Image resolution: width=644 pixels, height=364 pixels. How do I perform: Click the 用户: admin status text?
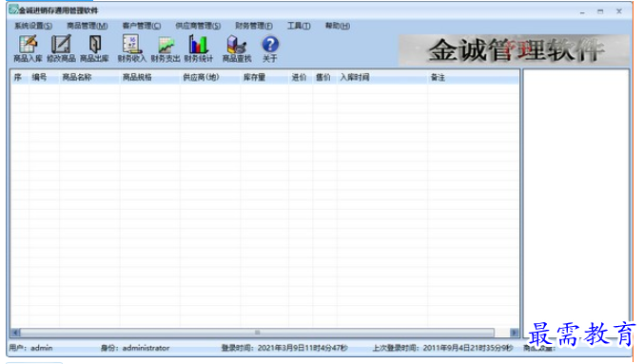coord(30,348)
